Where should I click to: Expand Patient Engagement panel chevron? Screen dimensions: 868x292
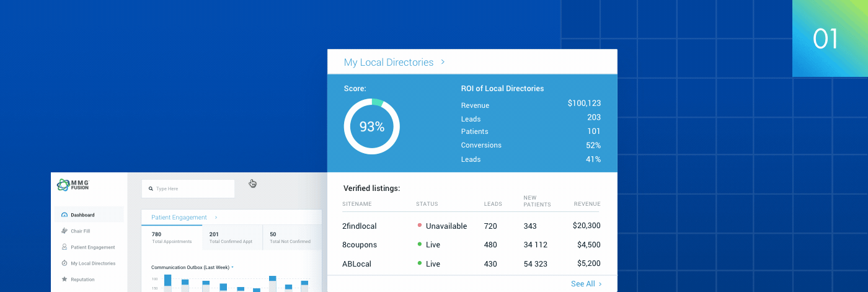(216, 218)
